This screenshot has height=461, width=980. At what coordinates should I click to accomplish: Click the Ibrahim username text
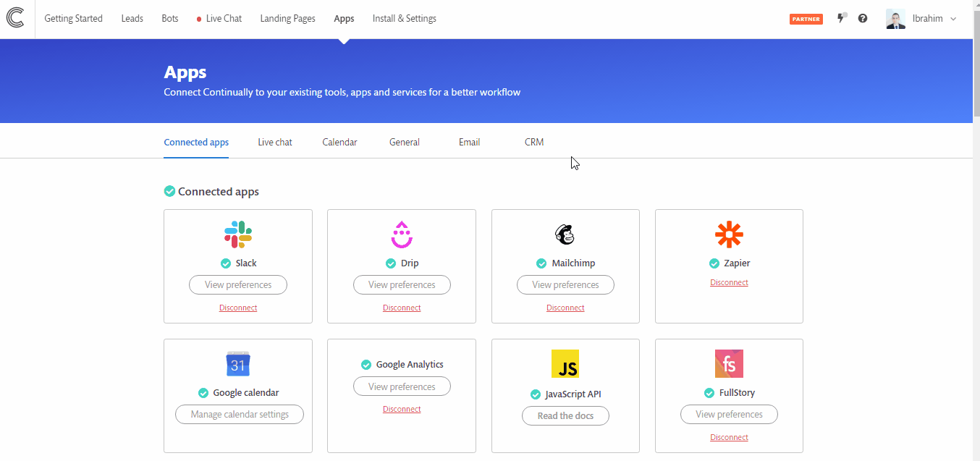coord(927,19)
